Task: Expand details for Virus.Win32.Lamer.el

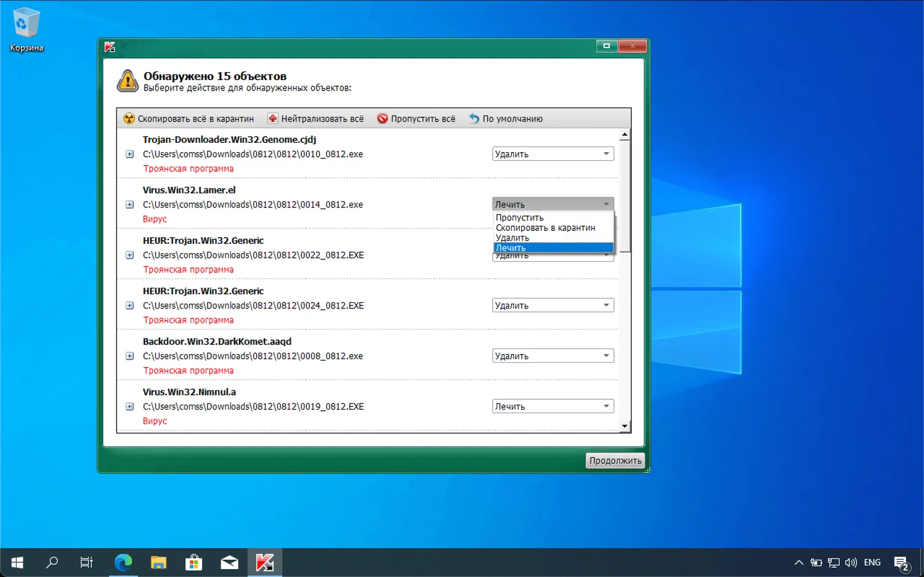Action: (x=129, y=204)
